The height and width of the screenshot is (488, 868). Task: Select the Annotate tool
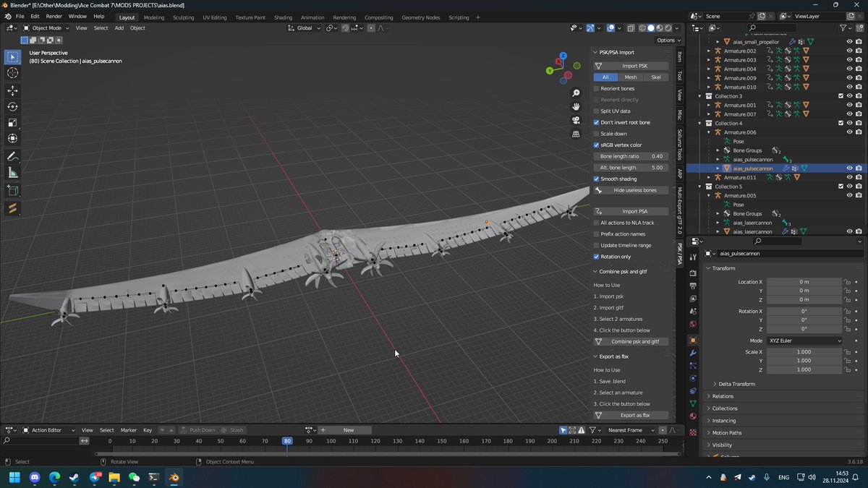13,156
